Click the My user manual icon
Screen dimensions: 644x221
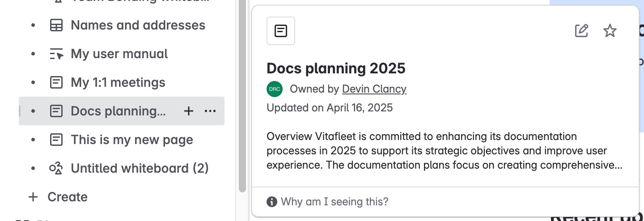(x=56, y=54)
